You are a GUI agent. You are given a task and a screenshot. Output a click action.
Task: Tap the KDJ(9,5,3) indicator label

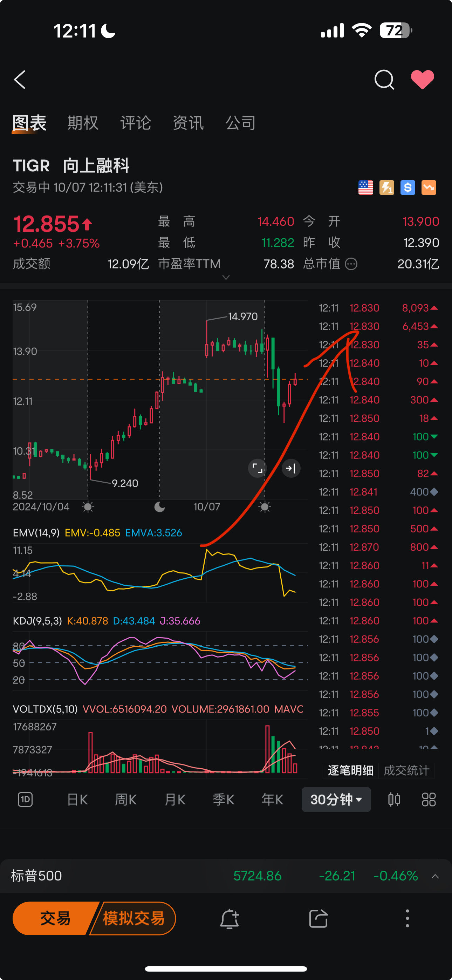point(37,621)
